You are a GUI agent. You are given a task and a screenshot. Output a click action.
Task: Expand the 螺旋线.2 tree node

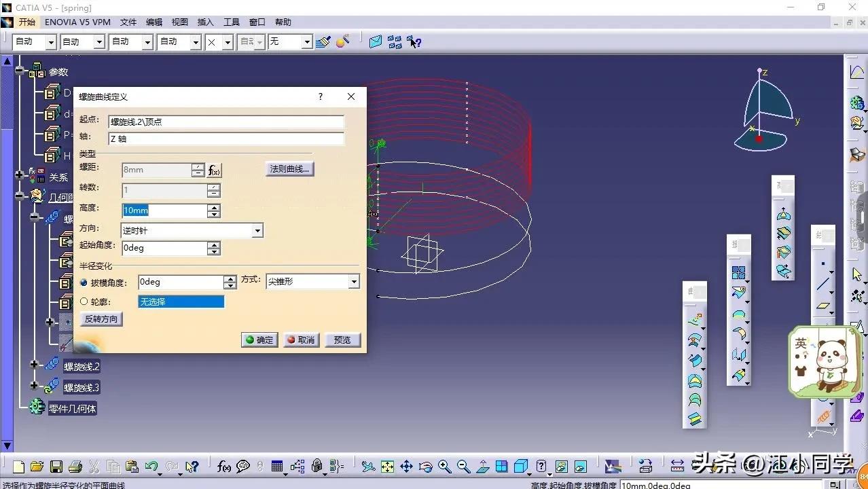click(x=35, y=365)
